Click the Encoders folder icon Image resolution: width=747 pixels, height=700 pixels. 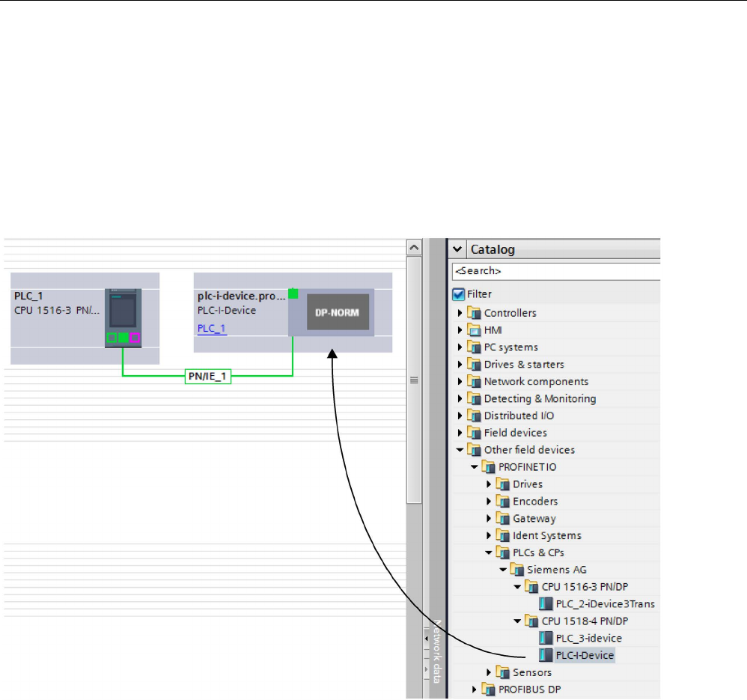coord(502,502)
